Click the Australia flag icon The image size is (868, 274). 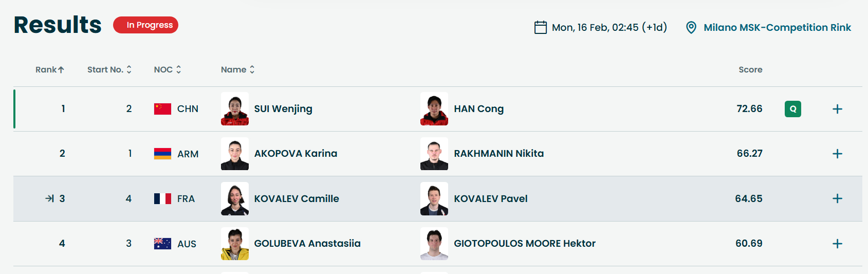[x=162, y=244]
